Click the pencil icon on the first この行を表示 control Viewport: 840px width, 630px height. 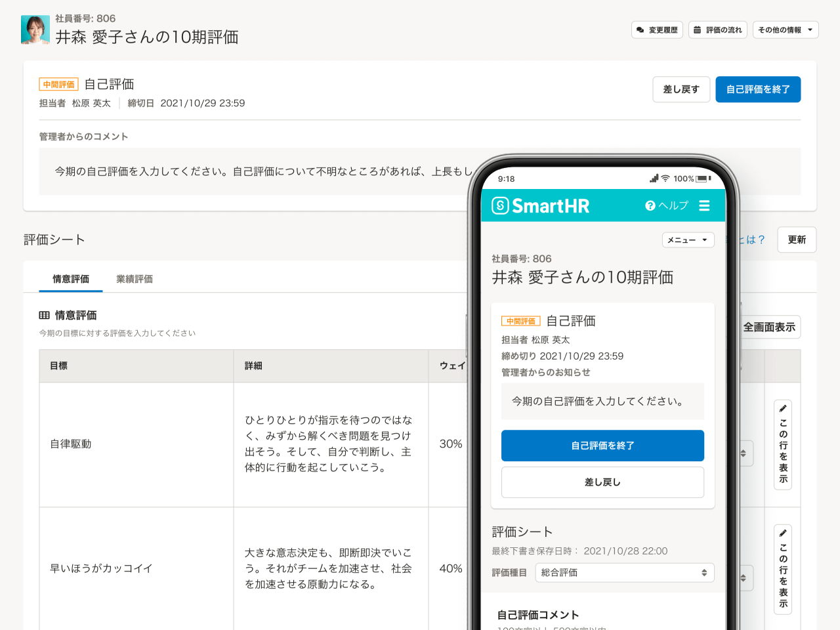click(782, 408)
